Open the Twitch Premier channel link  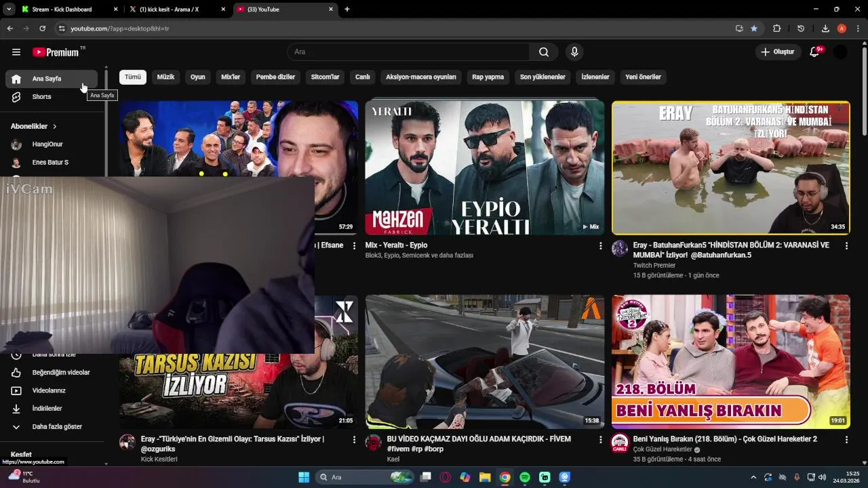pos(654,266)
